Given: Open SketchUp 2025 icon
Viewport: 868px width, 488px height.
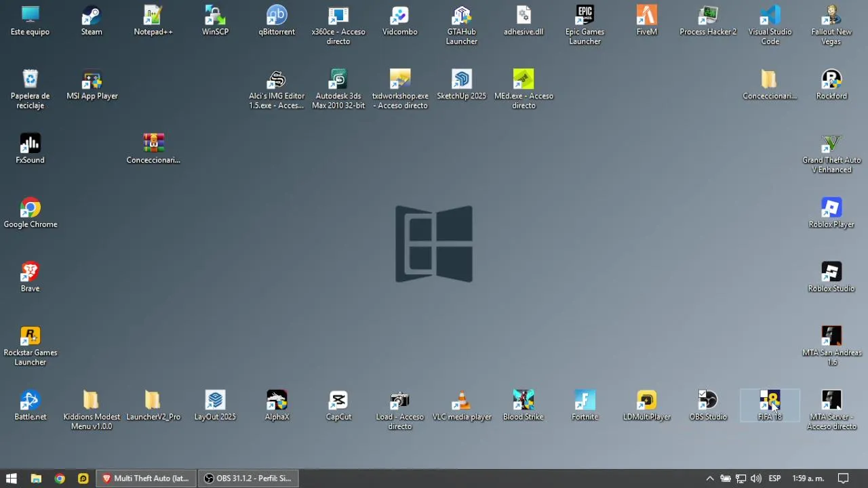Looking at the screenshot, I should [x=462, y=85].
